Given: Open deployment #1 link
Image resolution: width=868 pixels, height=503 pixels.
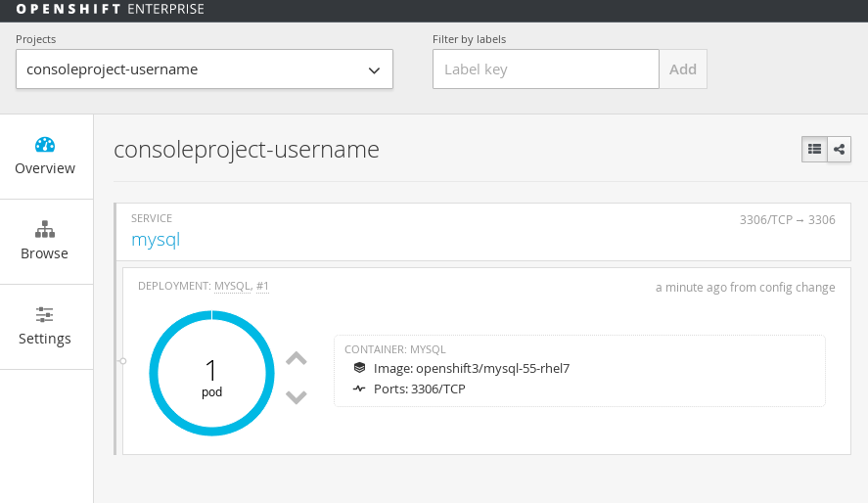Looking at the screenshot, I should point(262,286).
